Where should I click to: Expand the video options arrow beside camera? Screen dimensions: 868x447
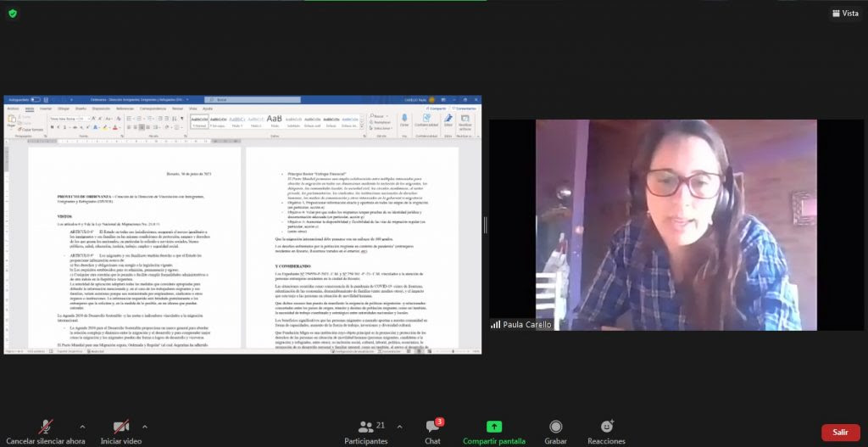[144, 426]
